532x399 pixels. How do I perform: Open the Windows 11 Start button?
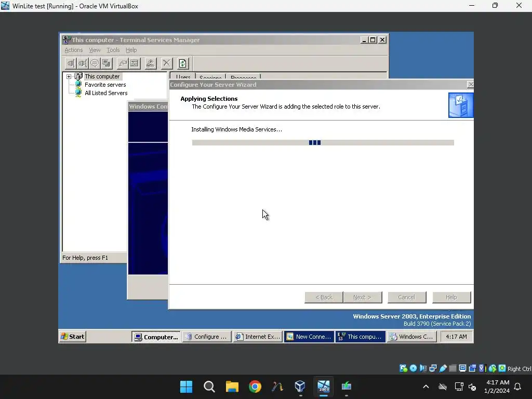tap(186, 387)
